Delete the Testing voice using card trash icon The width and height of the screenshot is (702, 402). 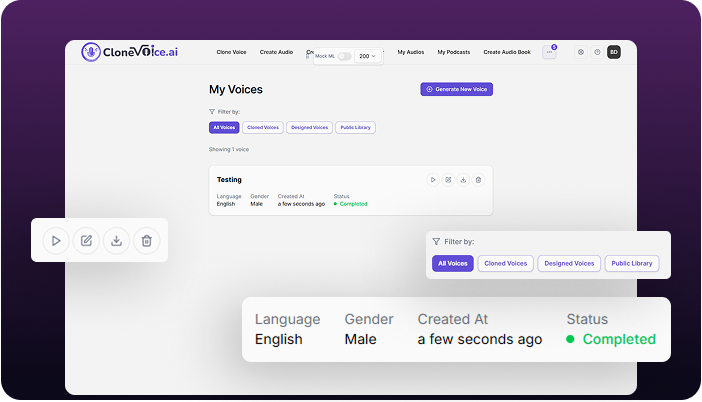point(478,180)
